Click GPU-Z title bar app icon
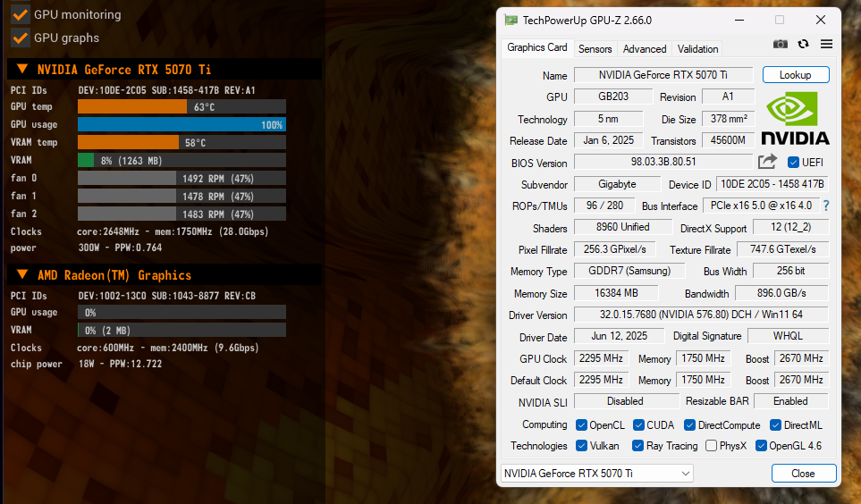Screen dimensions: 861x504 click(x=511, y=21)
